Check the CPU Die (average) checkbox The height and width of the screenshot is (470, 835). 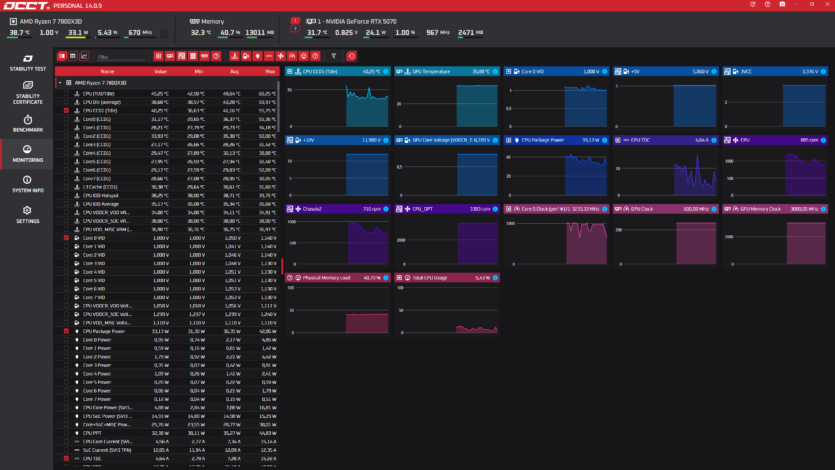pyautogui.click(x=66, y=102)
